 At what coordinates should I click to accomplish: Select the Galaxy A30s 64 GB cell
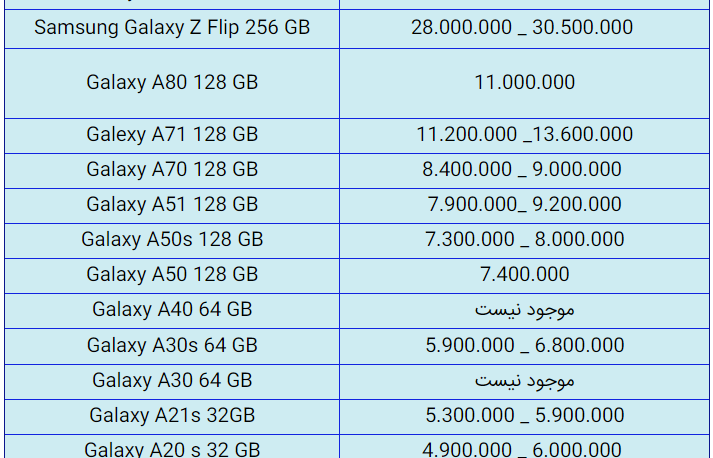click(172, 345)
